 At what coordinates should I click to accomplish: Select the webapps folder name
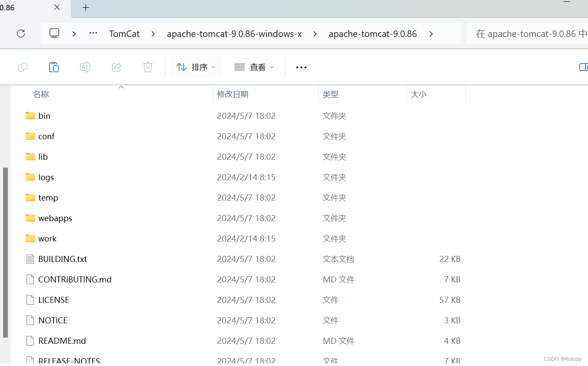(55, 218)
